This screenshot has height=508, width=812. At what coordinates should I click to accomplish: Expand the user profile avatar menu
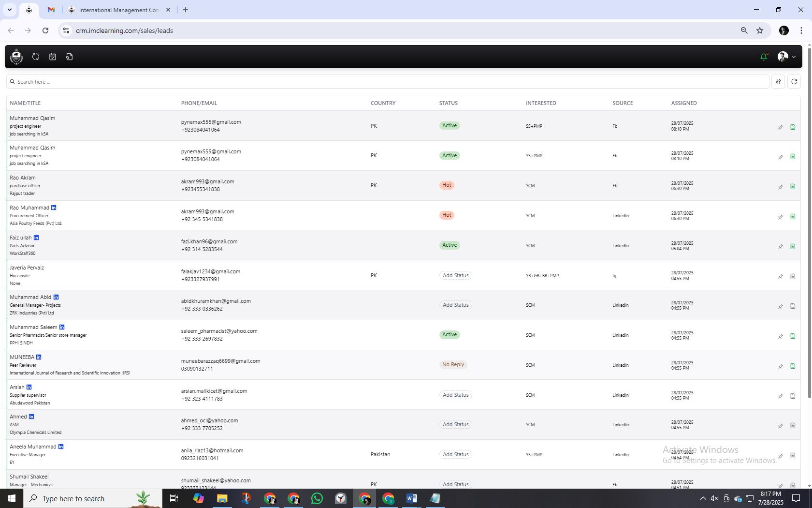[786, 57]
